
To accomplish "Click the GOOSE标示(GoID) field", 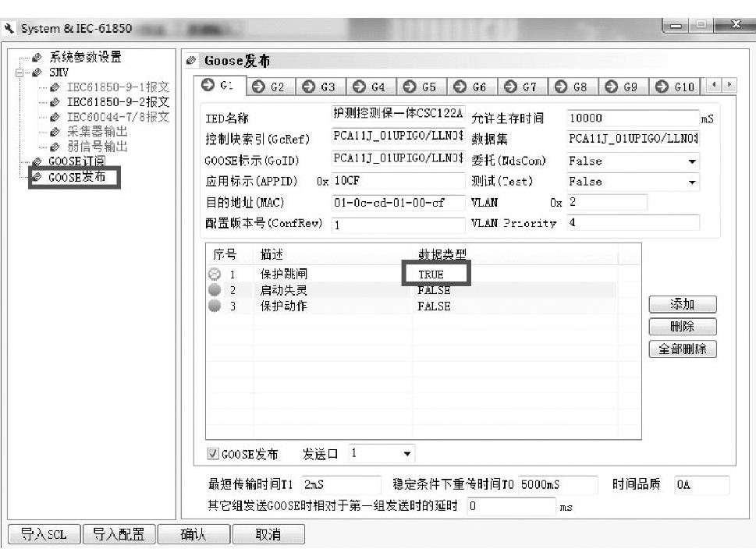I will 398,158.
